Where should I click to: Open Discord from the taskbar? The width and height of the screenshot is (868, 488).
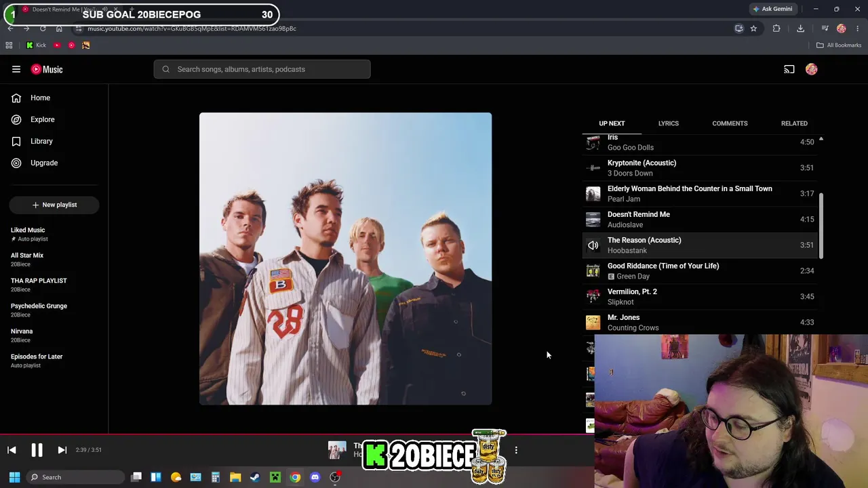[315, 477]
